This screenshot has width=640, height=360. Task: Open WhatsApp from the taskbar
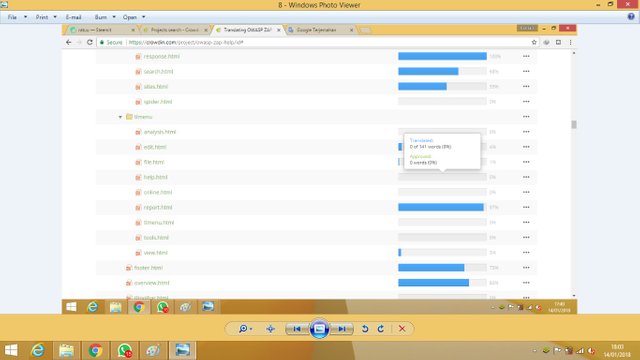point(124,350)
